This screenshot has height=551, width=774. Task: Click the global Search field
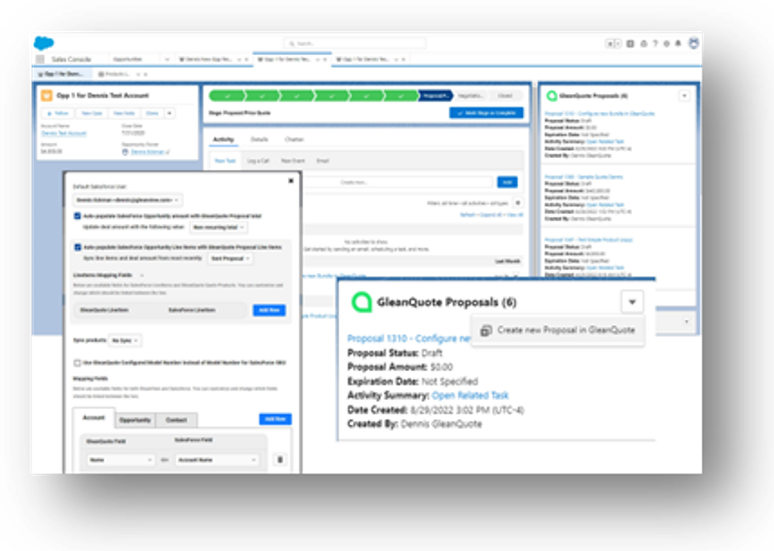click(355, 43)
